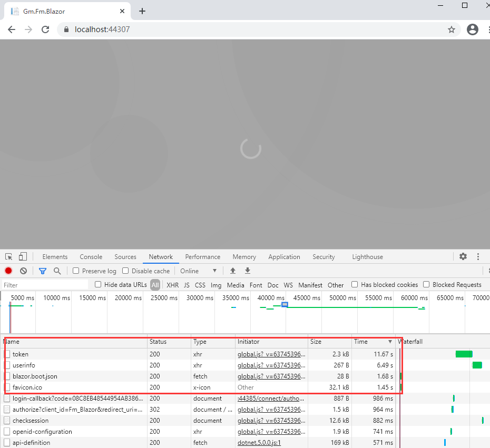This screenshot has width=490, height=448.
Task: Sort by the Status column header
Action: click(169, 342)
